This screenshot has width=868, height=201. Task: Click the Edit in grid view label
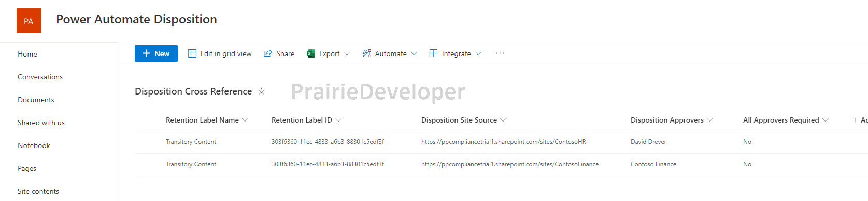(226, 53)
